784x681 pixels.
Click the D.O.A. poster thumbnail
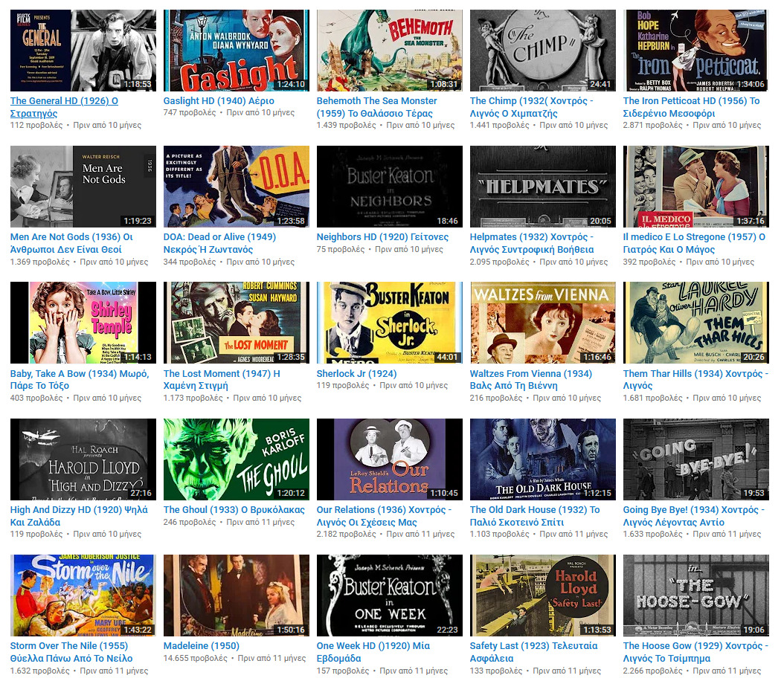237,187
